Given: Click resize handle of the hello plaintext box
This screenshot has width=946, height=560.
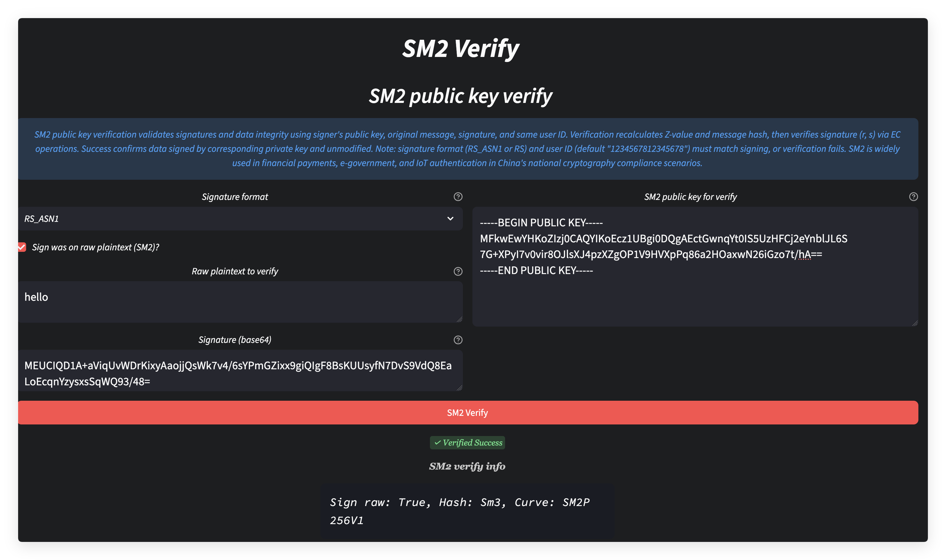Looking at the screenshot, I should tap(459, 319).
